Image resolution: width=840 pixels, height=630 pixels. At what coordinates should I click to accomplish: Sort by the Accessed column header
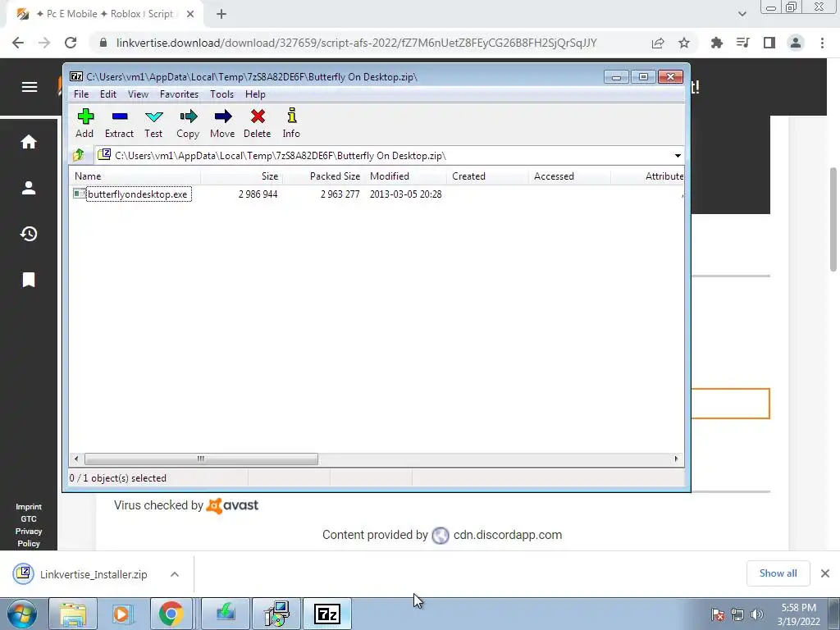click(569, 176)
